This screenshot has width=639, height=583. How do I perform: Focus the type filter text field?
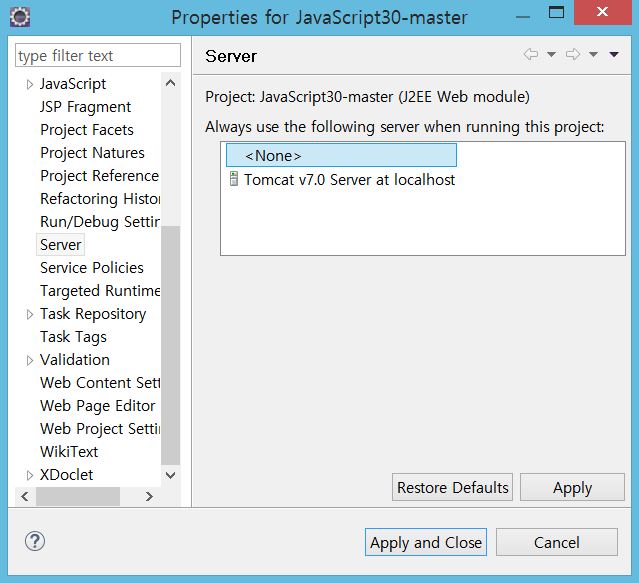(98, 55)
